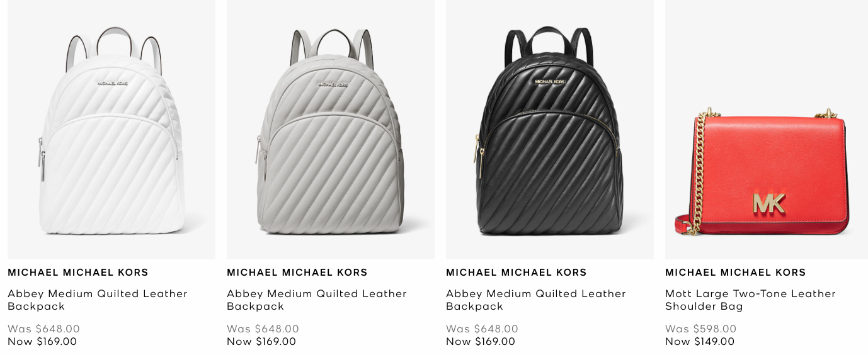This screenshot has height=355, width=868.
Task: Click the brand name above the black backpack title
Action: pos(517,273)
